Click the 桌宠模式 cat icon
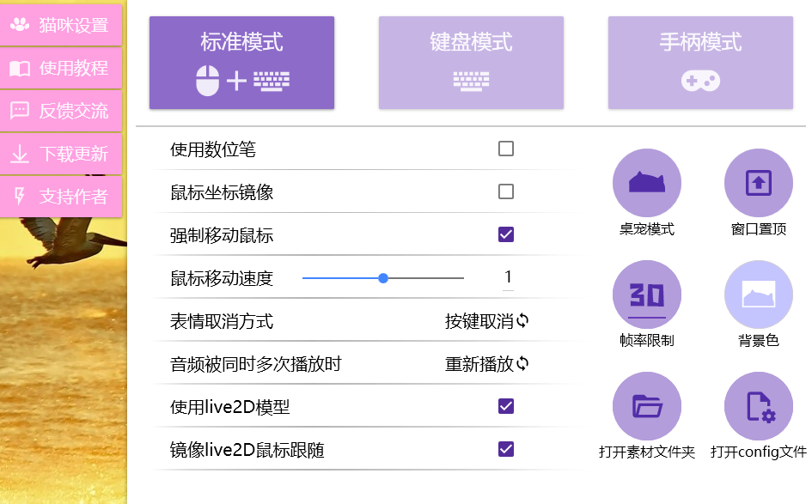The height and width of the screenshot is (504, 812). (x=647, y=183)
